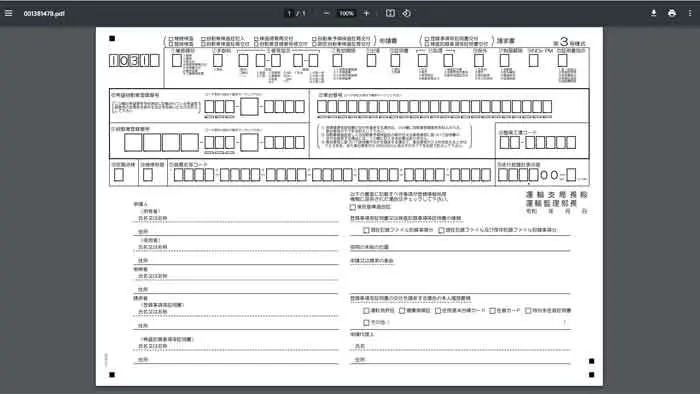Click the 第3号様式 form label
Image resolution: width=700 pixels, height=394 pixels.
tap(569, 42)
